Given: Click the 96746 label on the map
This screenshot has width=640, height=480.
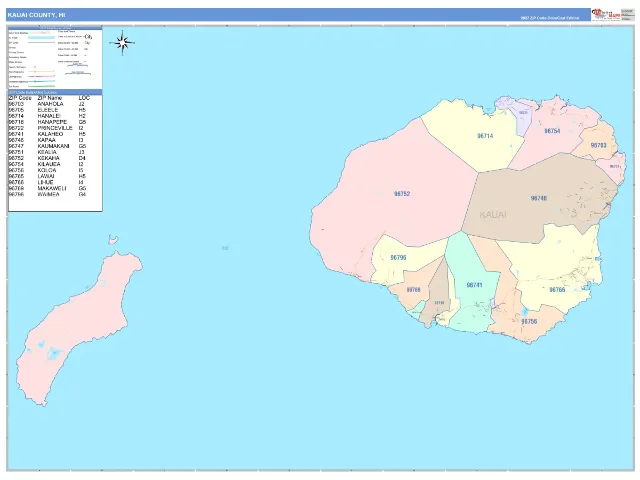Looking at the screenshot, I should pos(539,198).
